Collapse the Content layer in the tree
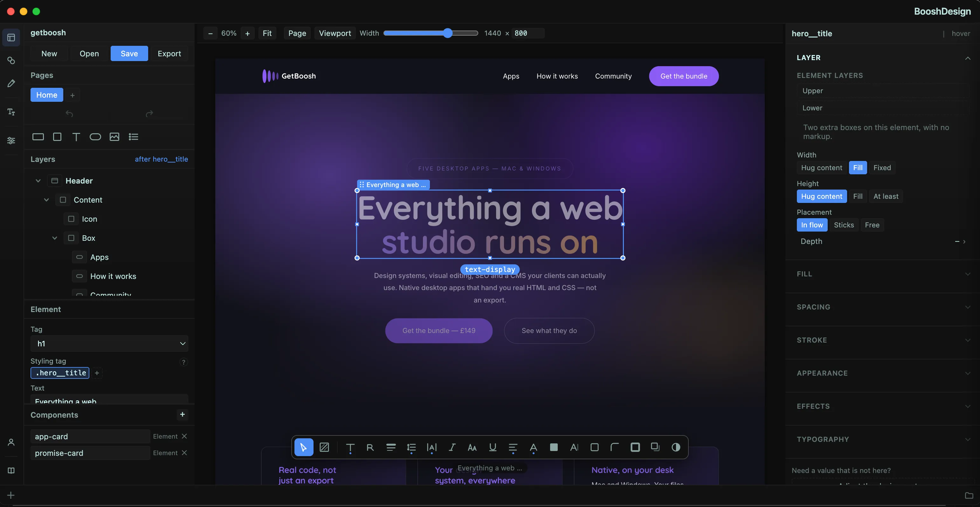Viewport: 980px width, 507px height. (x=46, y=200)
